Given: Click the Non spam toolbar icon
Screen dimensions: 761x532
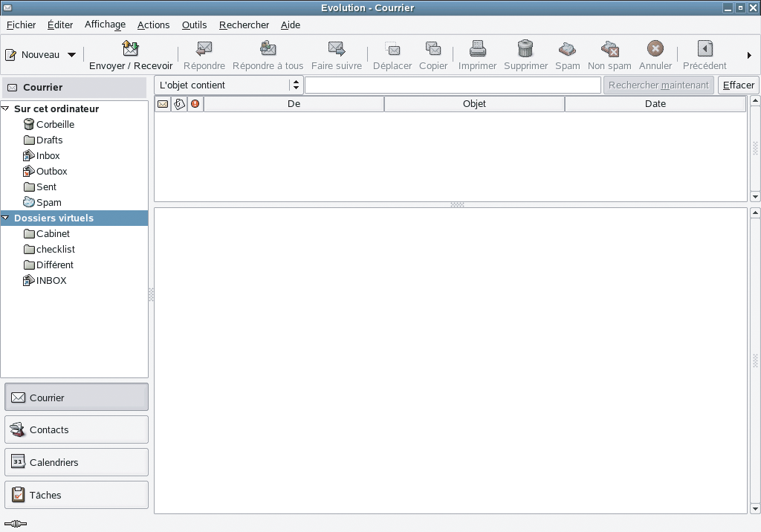Looking at the screenshot, I should pos(609,51).
